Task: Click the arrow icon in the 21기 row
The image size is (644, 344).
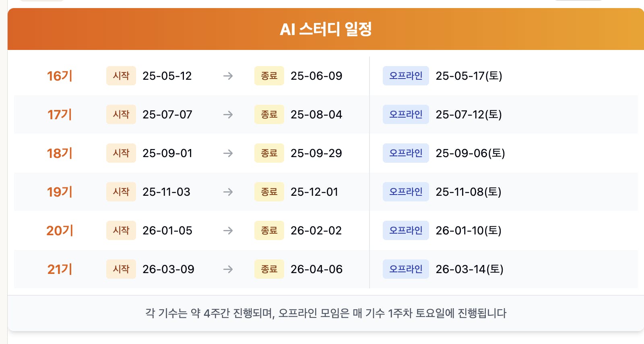Action: click(x=228, y=269)
